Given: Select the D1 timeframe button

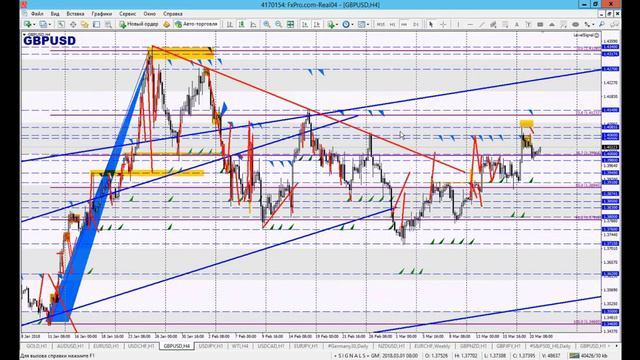Looking at the screenshot, I should click(416, 24).
